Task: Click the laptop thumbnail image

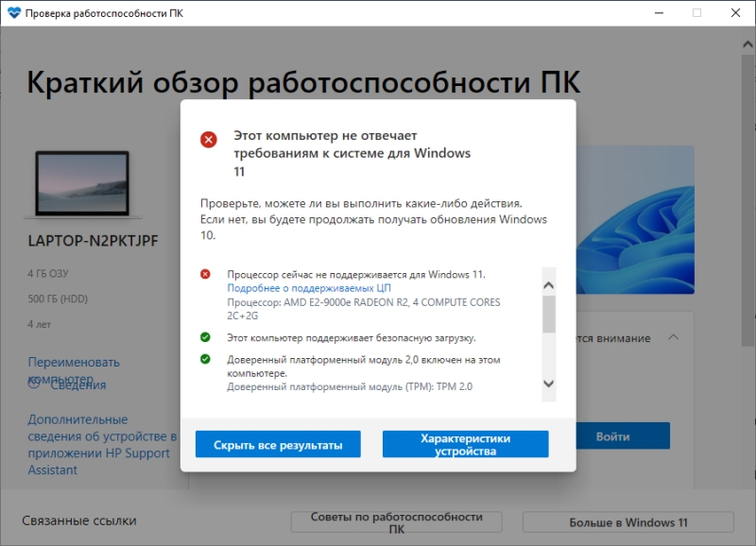Action: coord(82,184)
